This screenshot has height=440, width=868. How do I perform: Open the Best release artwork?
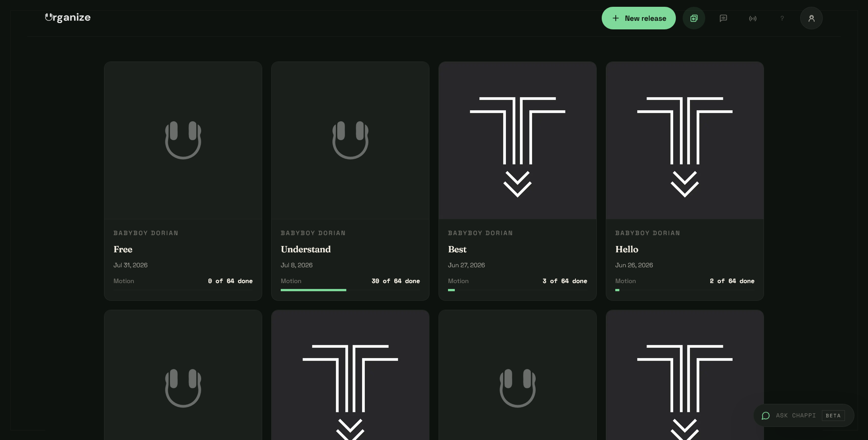click(x=518, y=141)
